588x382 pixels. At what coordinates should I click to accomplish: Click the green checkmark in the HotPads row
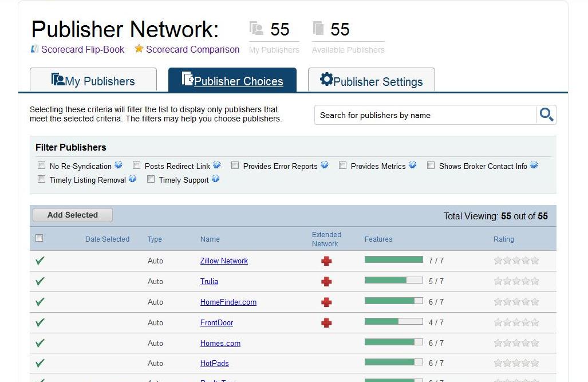click(x=40, y=363)
